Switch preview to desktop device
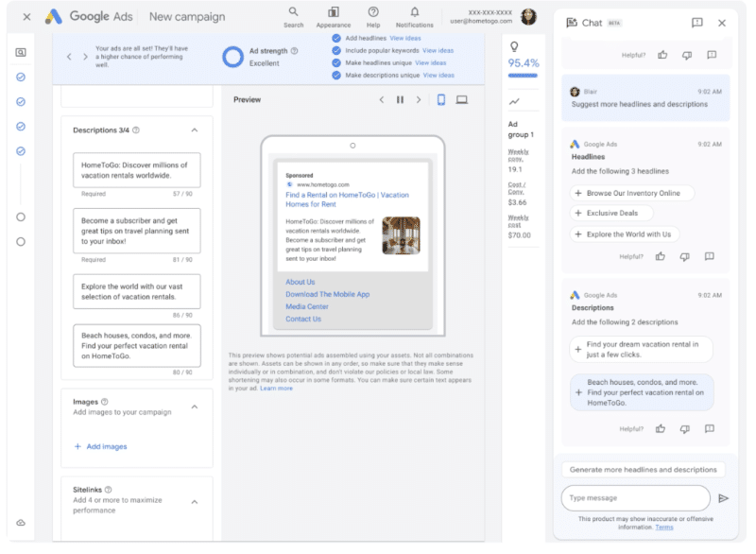756x554 pixels. tap(462, 100)
